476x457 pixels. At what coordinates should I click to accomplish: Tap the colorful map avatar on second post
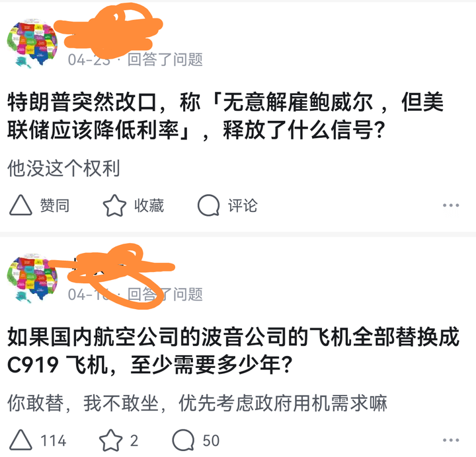(32, 278)
